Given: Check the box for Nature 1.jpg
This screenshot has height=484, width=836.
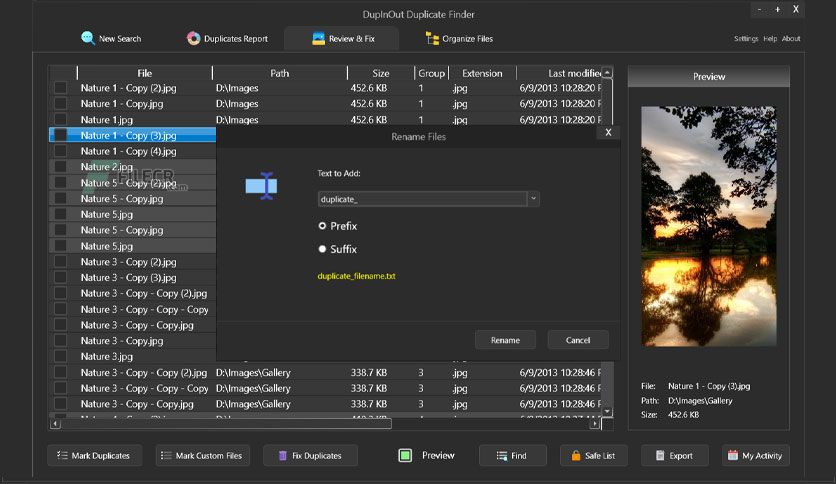Looking at the screenshot, I should (x=60, y=119).
